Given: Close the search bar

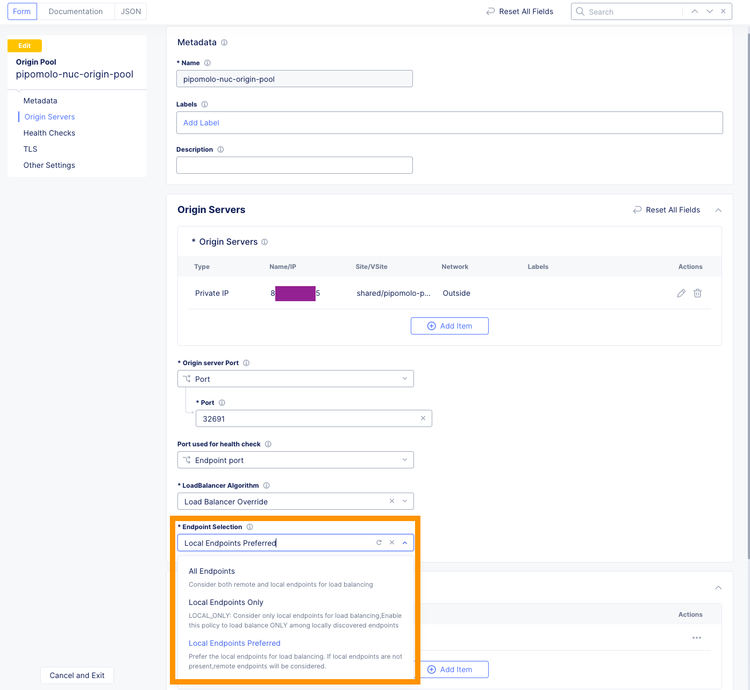Looking at the screenshot, I should pyautogui.click(x=724, y=12).
